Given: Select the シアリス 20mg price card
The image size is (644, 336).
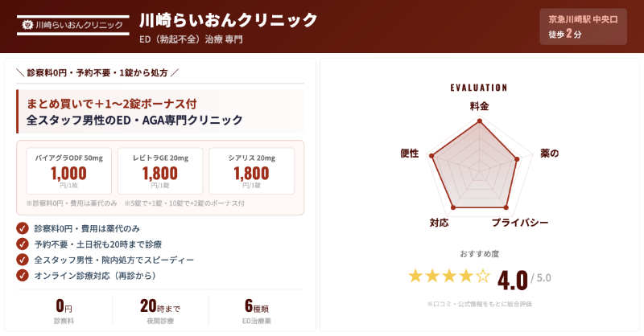Looking at the screenshot, I should pyautogui.click(x=251, y=170).
